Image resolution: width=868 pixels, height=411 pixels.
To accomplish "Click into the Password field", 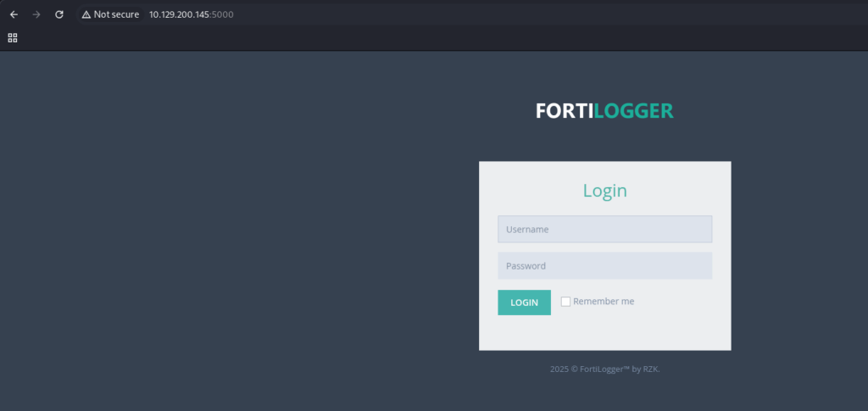I will 604,265.
